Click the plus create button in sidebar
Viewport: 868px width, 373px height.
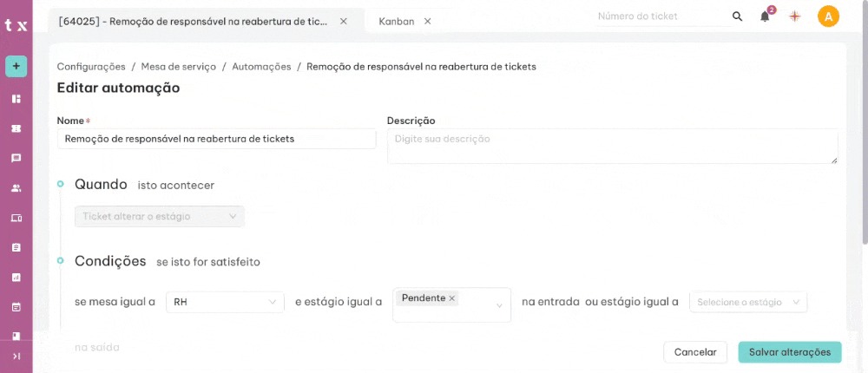click(x=16, y=66)
